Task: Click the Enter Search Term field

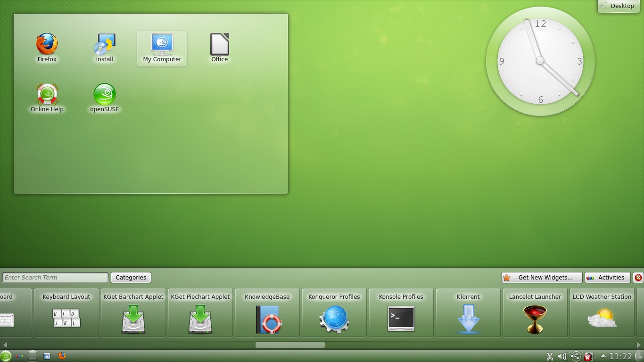Action: [55, 278]
